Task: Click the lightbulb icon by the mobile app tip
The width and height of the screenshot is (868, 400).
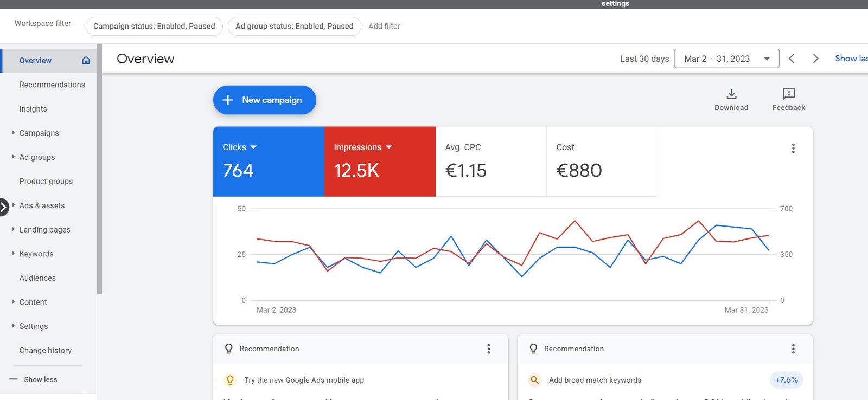Action: [x=230, y=380]
